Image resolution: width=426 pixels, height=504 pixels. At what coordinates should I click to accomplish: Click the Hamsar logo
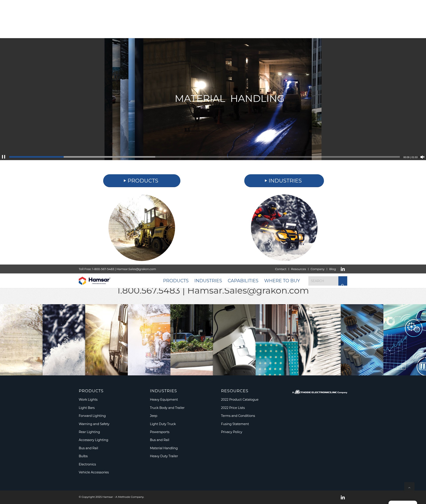coord(95,280)
